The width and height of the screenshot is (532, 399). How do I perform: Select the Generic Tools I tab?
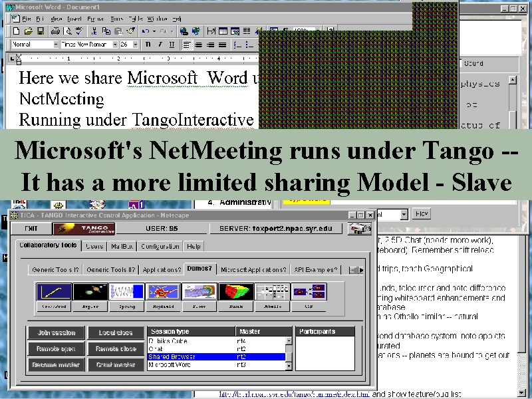(55, 270)
